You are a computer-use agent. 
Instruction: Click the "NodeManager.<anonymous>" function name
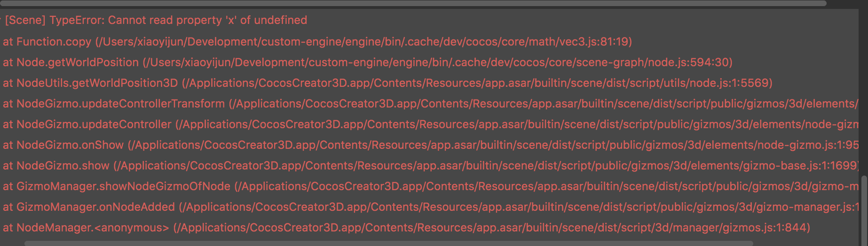click(93, 228)
